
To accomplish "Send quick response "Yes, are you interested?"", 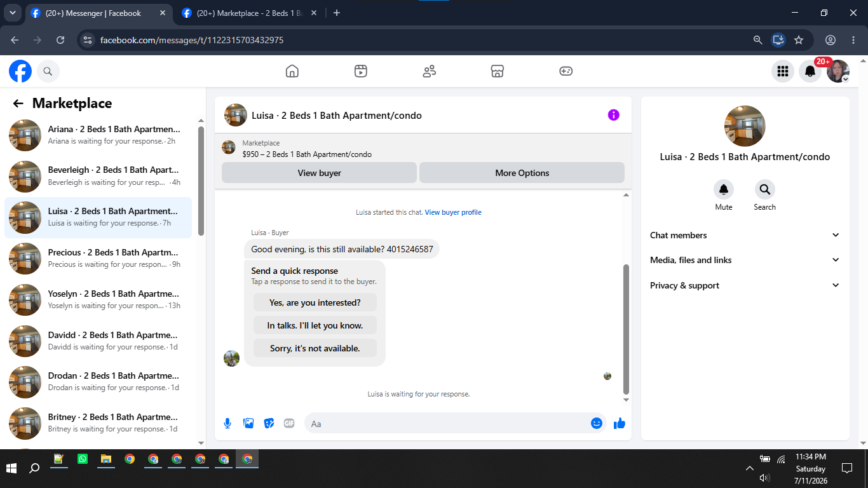I will point(315,302).
